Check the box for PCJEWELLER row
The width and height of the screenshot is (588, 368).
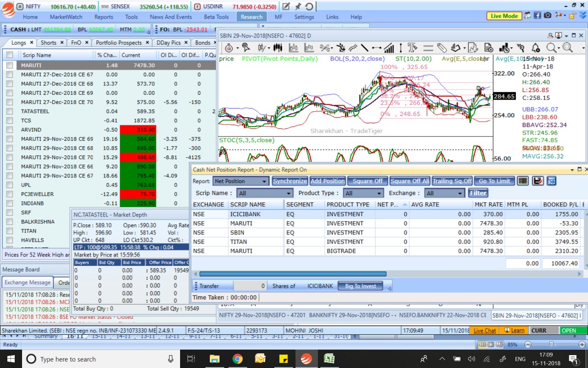click(x=10, y=194)
